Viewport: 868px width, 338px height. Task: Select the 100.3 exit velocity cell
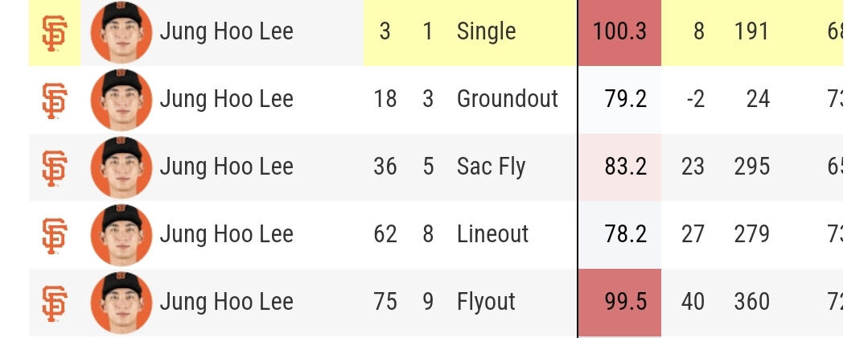tap(619, 33)
